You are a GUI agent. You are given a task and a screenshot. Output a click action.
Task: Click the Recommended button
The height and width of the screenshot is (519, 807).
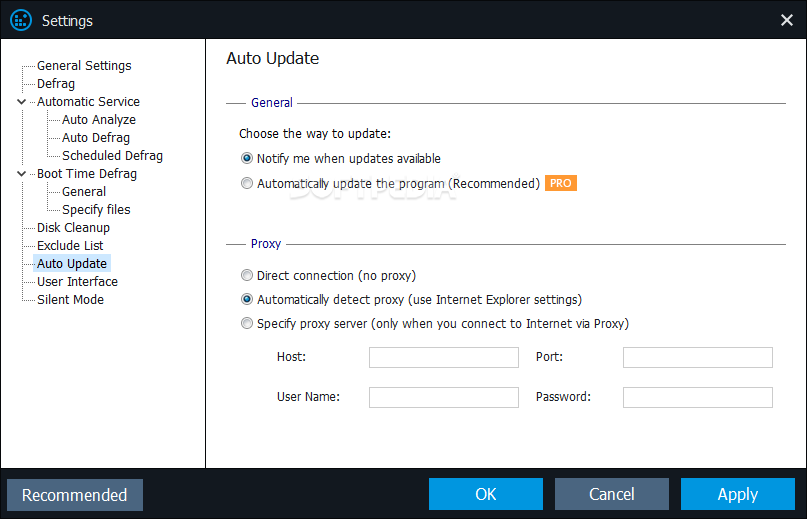[x=75, y=495]
